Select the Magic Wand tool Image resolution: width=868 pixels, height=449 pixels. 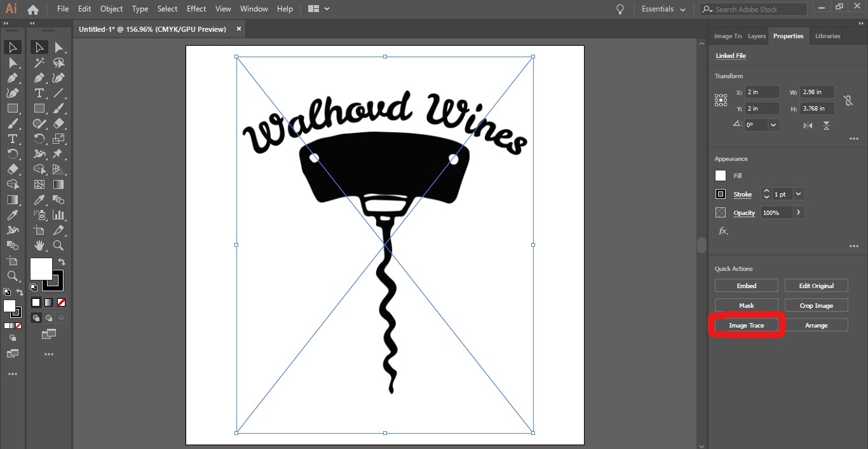coord(39,62)
